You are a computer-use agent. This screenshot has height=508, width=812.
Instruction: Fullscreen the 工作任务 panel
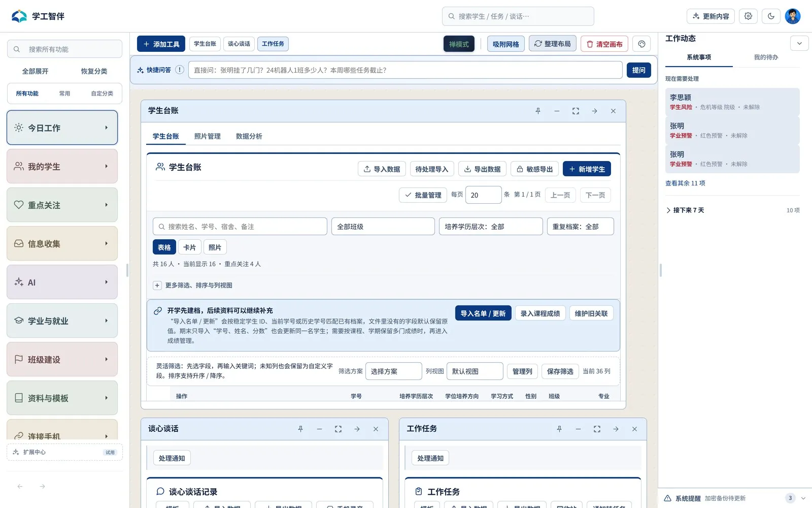[597, 429]
